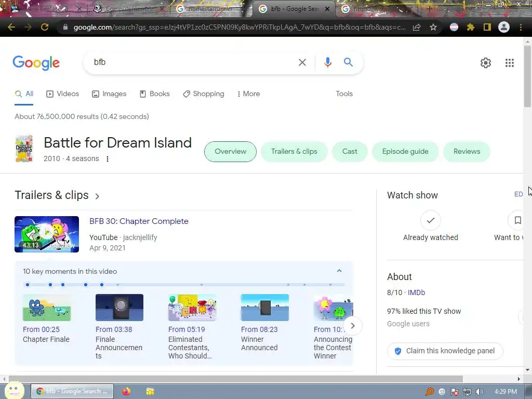Open search Tools
Screen dimensions: 532x399
pyautogui.click(x=344, y=94)
